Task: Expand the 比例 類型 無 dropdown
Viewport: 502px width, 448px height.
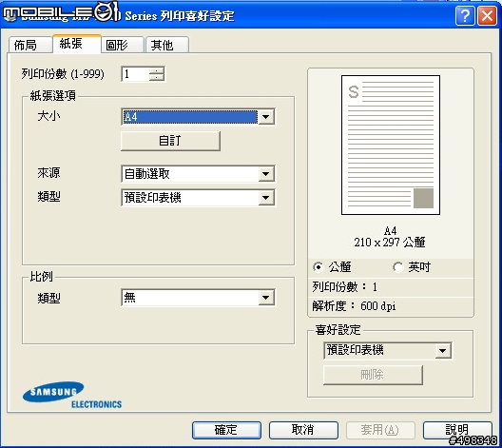Action: pos(198,298)
